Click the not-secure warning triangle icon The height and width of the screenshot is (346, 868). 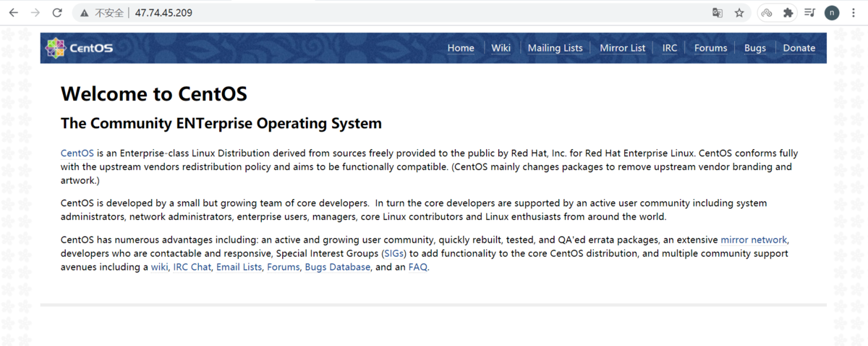[85, 13]
